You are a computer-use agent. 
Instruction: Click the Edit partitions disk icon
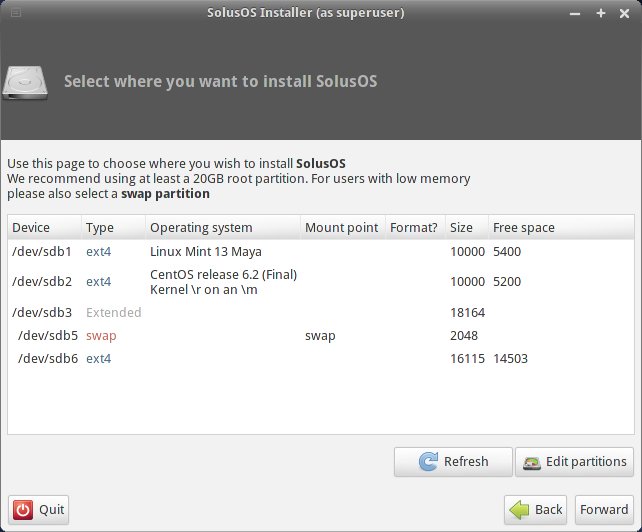point(533,462)
